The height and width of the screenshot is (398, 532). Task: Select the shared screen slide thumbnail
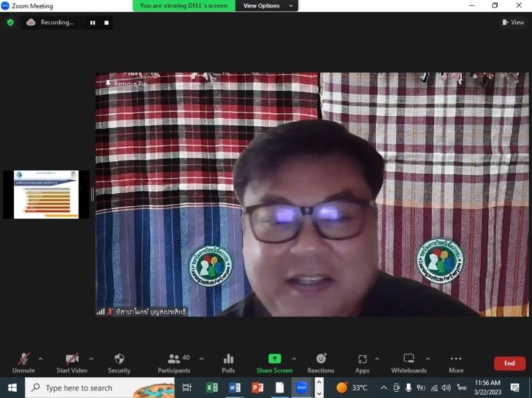point(46,195)
